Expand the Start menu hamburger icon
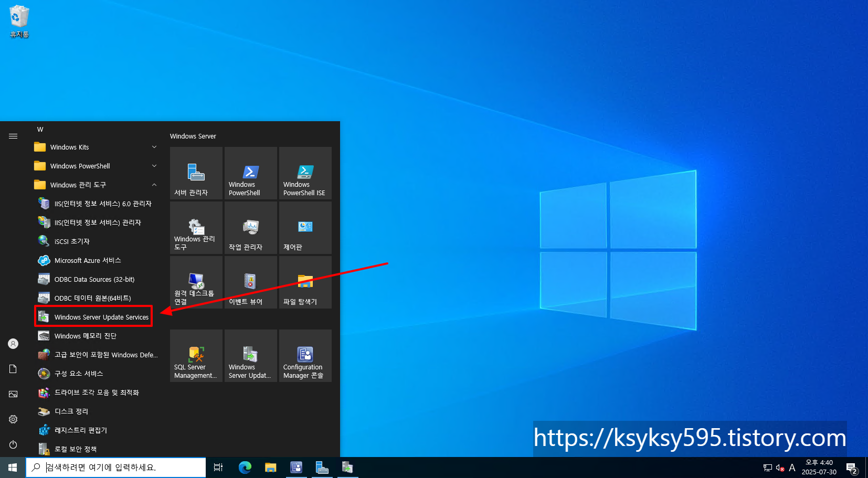The width and height of the screenshot is (868, 478). 13,136
